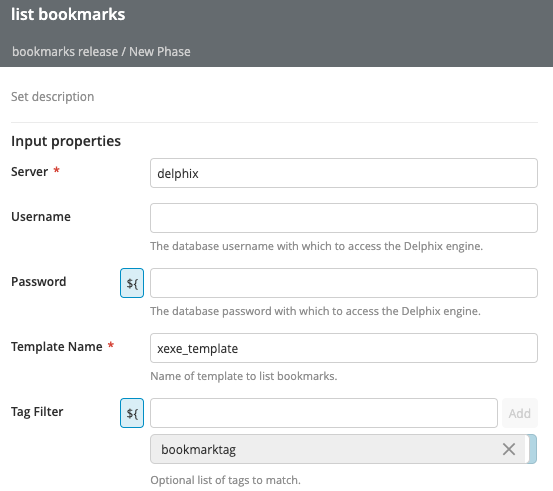Viewport: 553px width, 491px height.
Task: Click into the Username input box
Action: (x=344, y=218)
